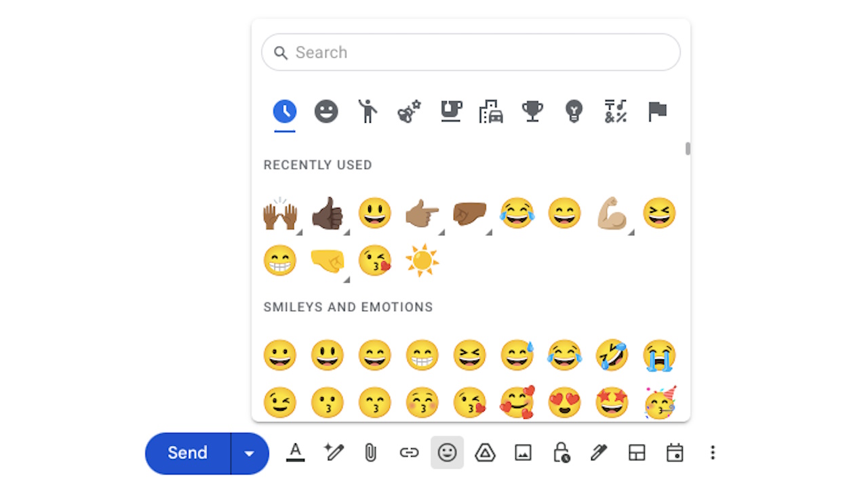Toggle the emoji picker smiley button

pyautogui.click(x=447, y=453)
